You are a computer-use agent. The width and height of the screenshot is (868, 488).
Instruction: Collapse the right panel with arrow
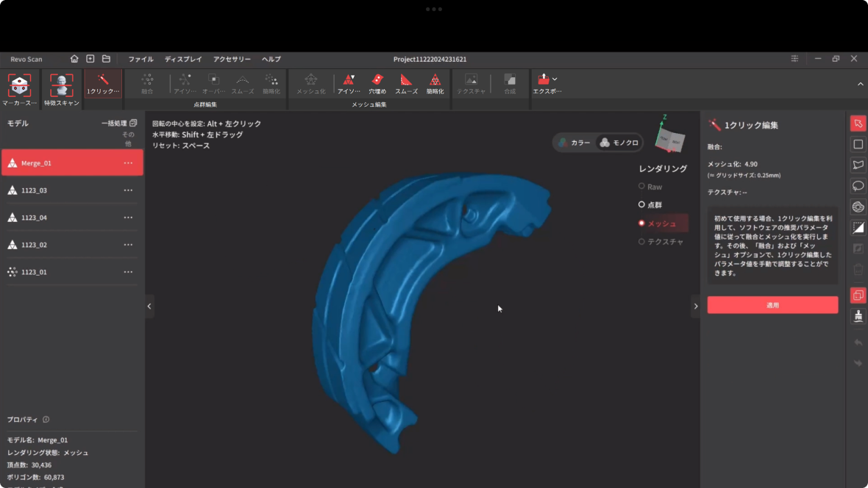pyautogui.click(x=696, y=306)
